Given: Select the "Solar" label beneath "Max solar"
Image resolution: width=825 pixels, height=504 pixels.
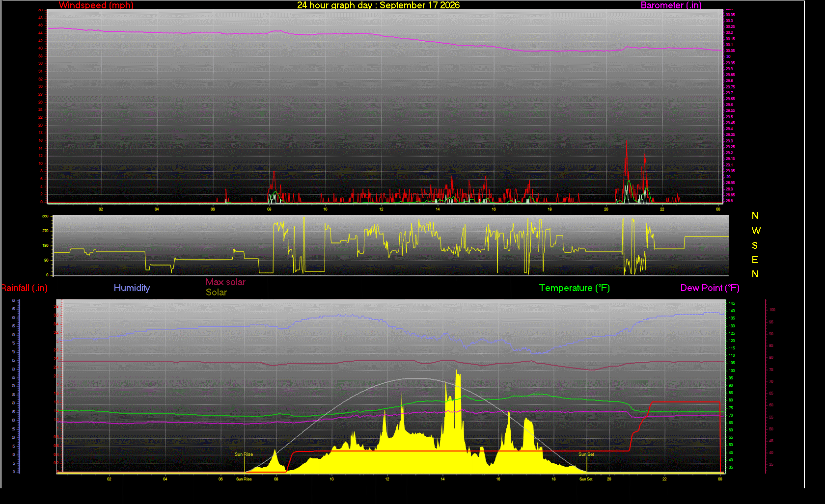Looking at the screenshot, I should point(216,292).
